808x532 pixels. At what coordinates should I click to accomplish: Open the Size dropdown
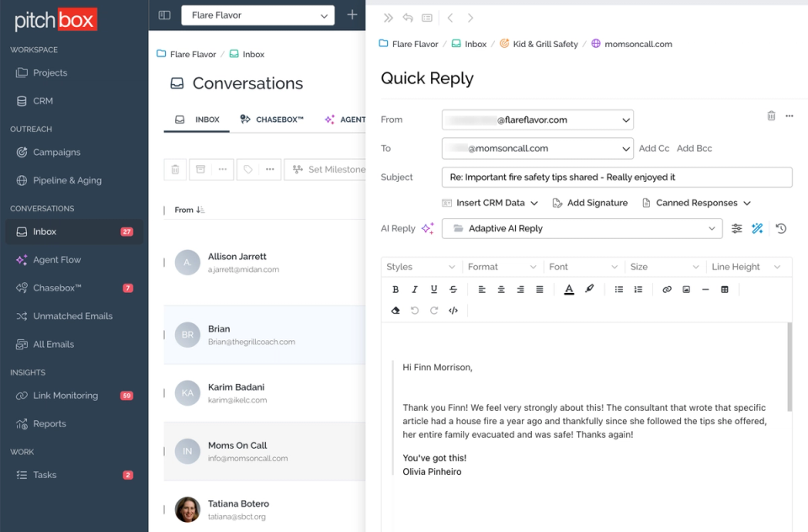[x=665, y=267]
